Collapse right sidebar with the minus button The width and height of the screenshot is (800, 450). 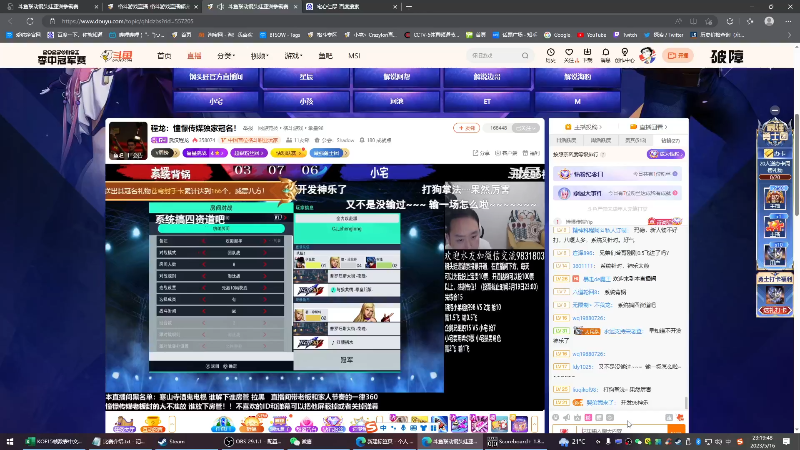coord(775,110)
